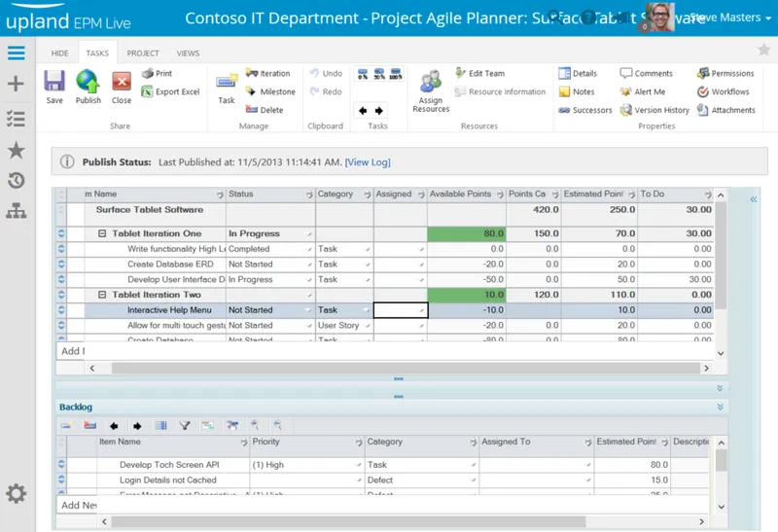778x532 pixels.
Task: Collapse the Backlog panel with its chevron
Action: 720,407
